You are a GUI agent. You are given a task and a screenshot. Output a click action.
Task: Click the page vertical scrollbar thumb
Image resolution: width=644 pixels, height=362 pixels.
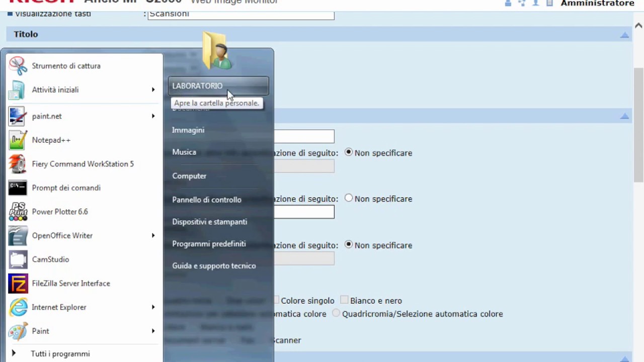click(638, 124)
